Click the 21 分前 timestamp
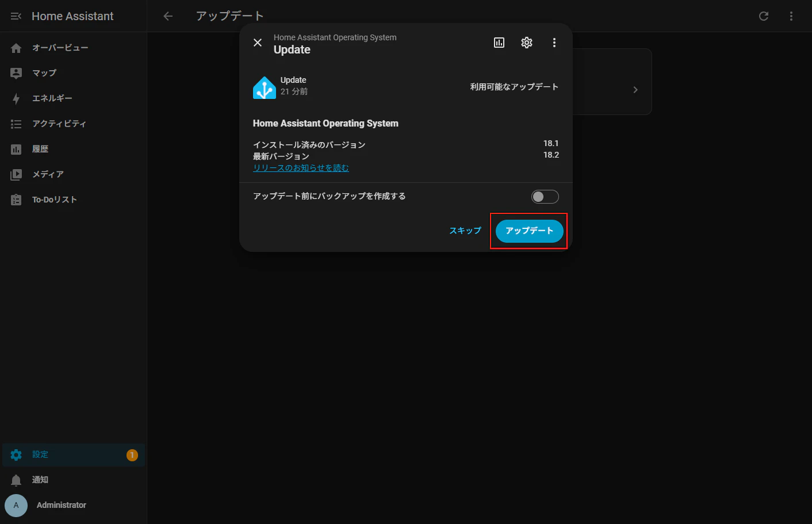 pos(294,91)
